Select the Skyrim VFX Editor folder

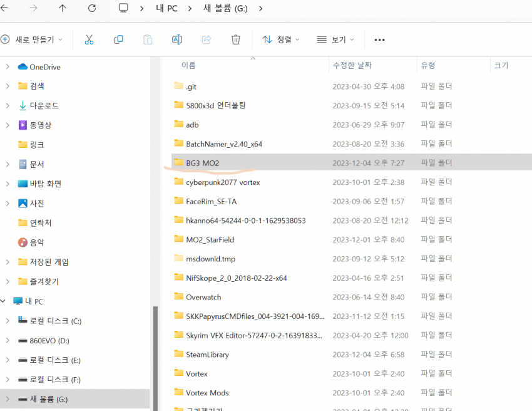point(254,336)
